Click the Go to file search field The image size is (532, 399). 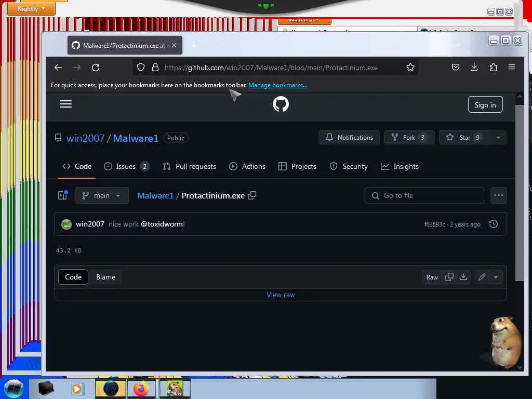(424, 195)
